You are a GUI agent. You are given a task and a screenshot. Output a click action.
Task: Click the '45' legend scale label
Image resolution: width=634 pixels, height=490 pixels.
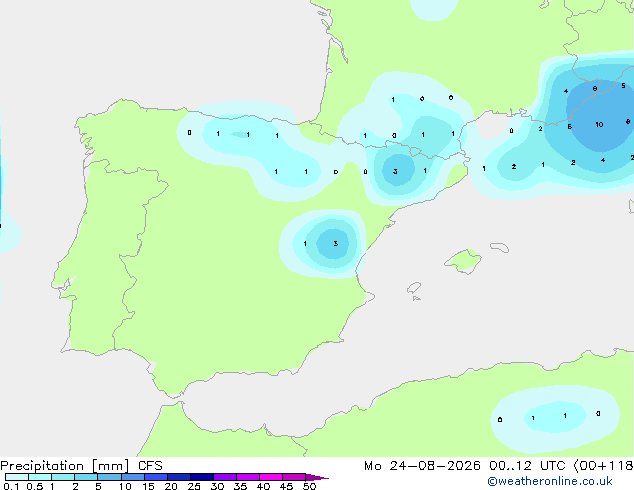coord(286,486)
